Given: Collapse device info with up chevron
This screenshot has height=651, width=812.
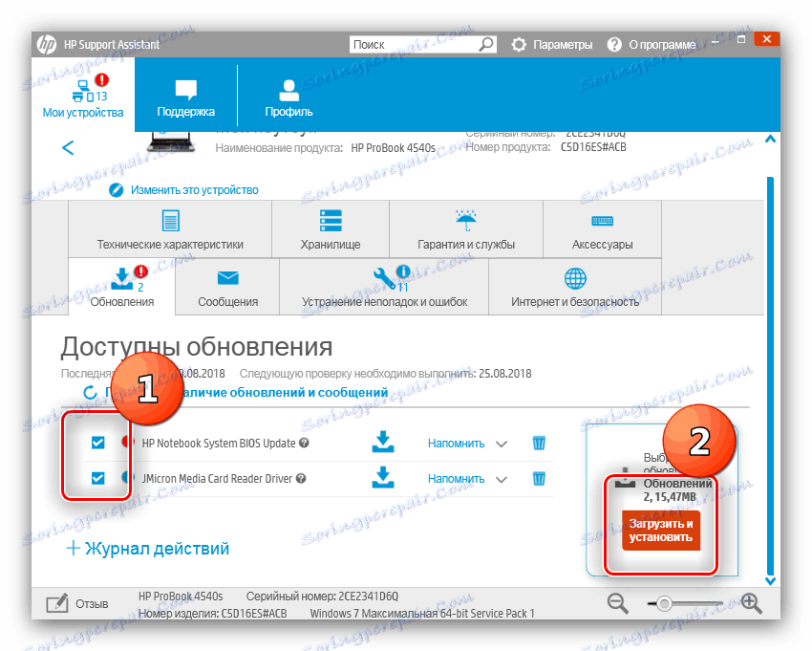Looking at the screenshot, I should tap(770, 139).
